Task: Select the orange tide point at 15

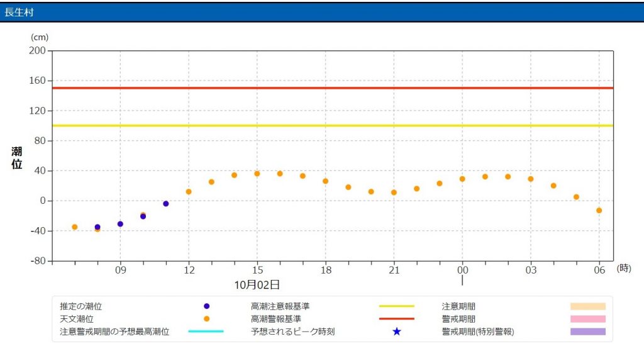Action: 257,174
